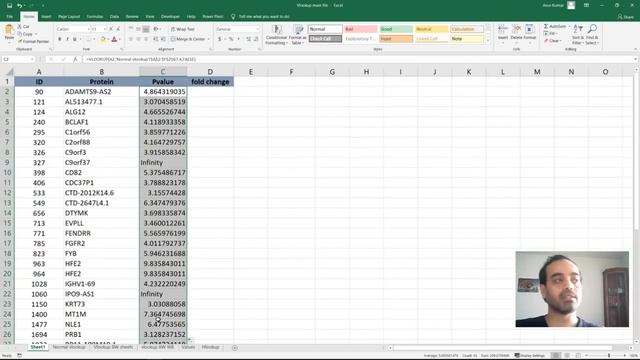
Task: Open the Page Layout ribbon tab
Action: [69, 17]
